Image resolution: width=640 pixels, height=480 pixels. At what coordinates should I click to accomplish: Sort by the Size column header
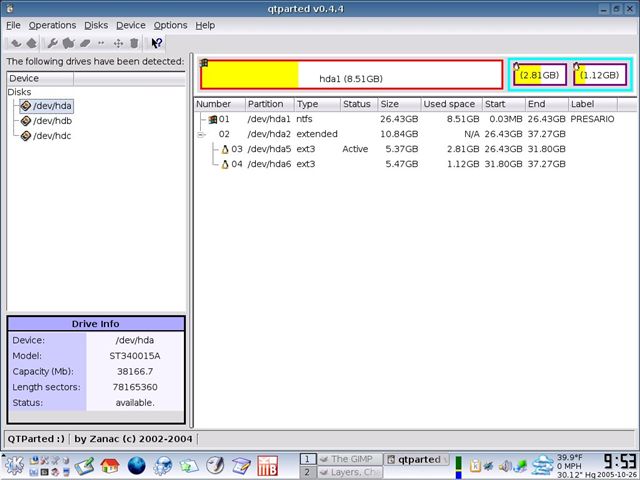399,104
